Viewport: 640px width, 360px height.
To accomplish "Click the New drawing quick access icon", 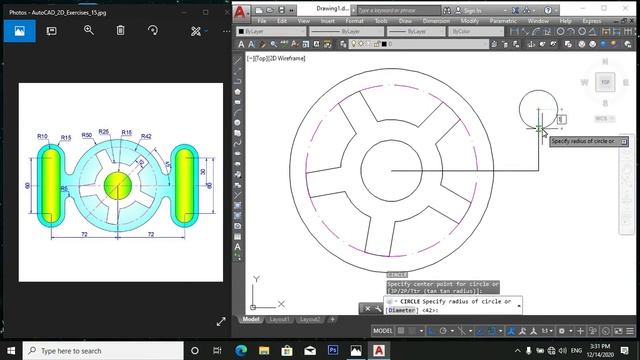I will [259, 10].
